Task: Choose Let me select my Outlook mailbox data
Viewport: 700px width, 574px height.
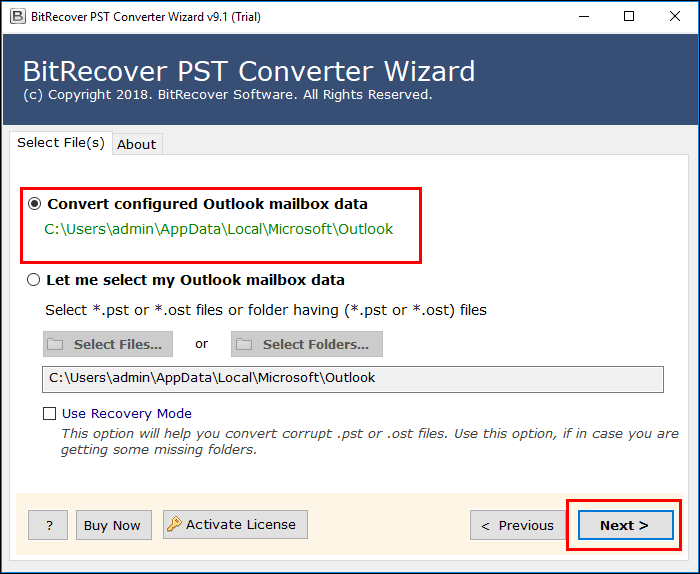Action: [x=35, y=280]
